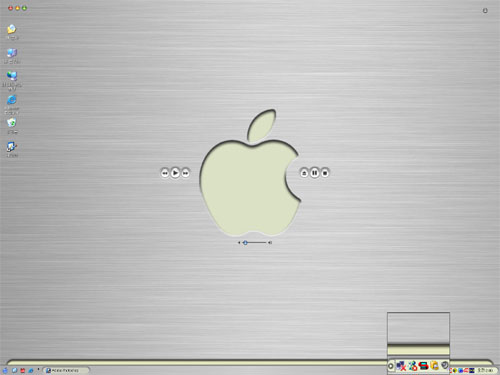Click the volume-up speaker icon below the apple
500x375 pixels.
tap(270, 243)
